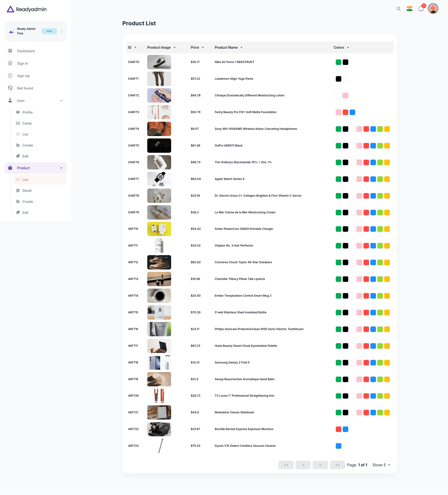Select the blue color swatch for Dyson V15

pos(338,446)
